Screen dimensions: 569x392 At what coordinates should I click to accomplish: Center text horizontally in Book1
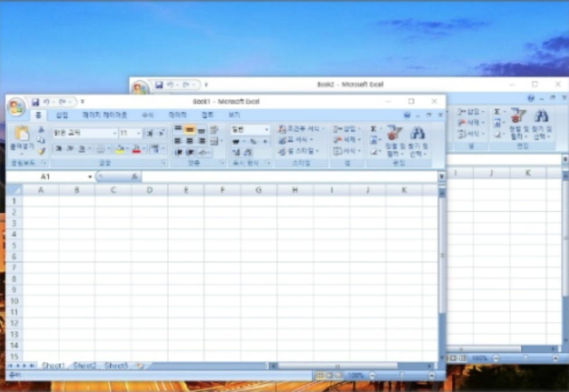point(189,141)
